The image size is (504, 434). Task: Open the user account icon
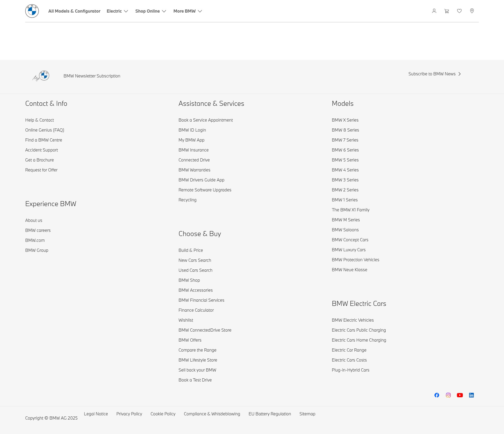click(x=434, y=11)
